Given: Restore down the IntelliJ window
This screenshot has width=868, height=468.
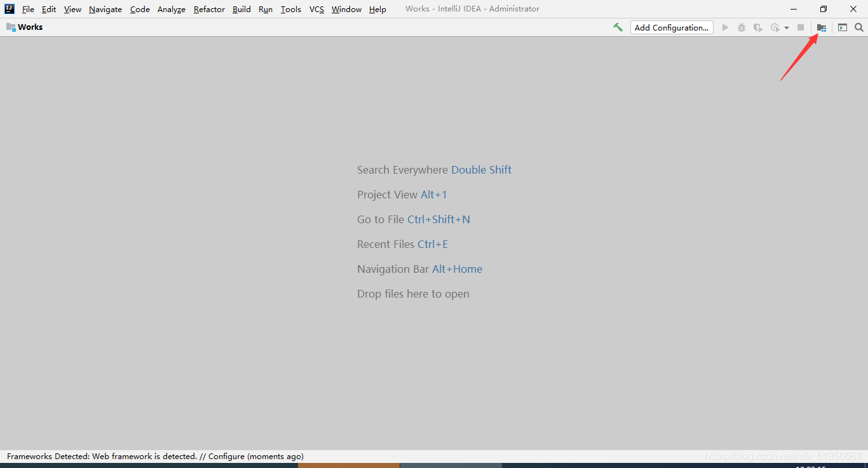Looking at the screenshot, I should pos(824,9).
